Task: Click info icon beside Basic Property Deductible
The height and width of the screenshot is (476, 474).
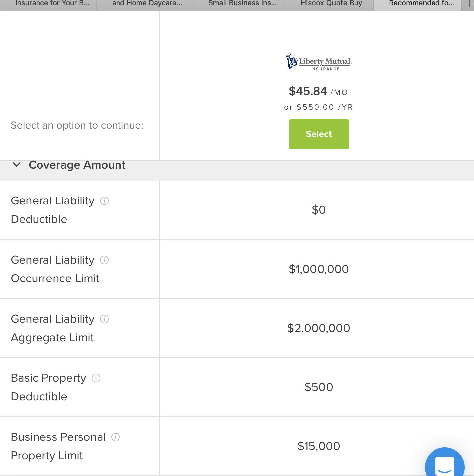Action: tap(96, 378)
